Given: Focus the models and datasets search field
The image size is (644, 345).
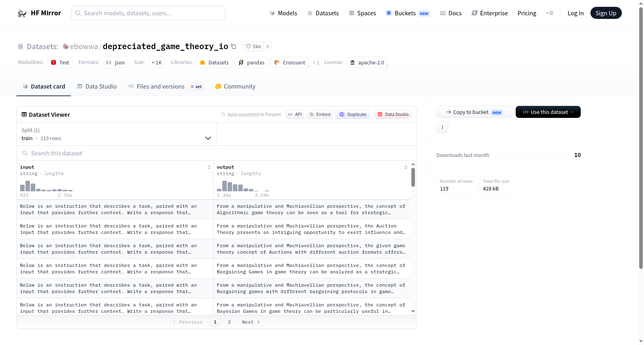Looking at the screenshot, I should (x=148, y=13).
